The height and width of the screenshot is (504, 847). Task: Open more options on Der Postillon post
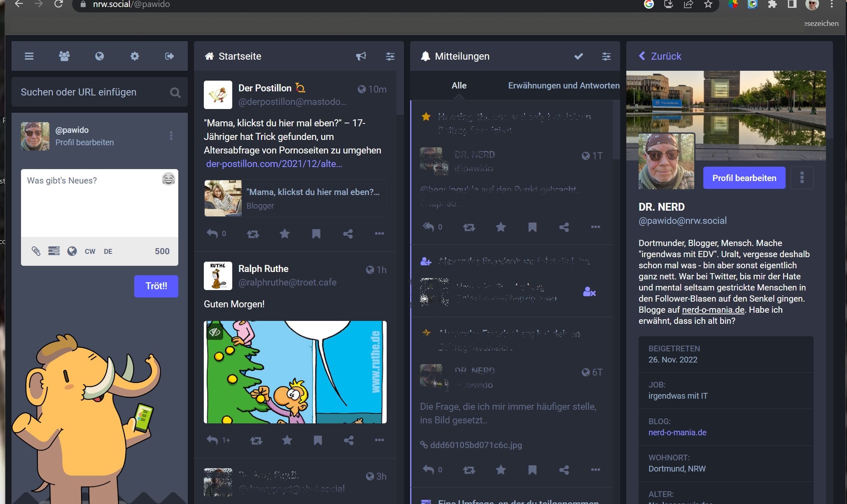coord(379,233)
